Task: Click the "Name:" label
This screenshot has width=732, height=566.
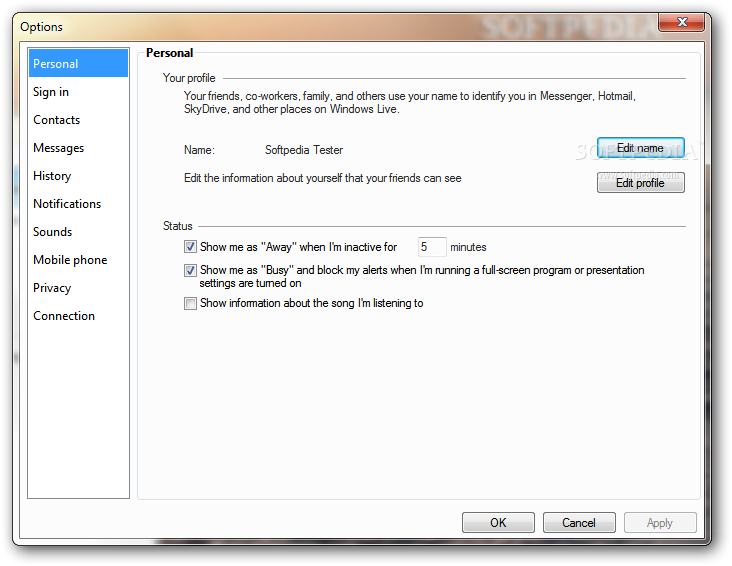Action: click(199, 150)
